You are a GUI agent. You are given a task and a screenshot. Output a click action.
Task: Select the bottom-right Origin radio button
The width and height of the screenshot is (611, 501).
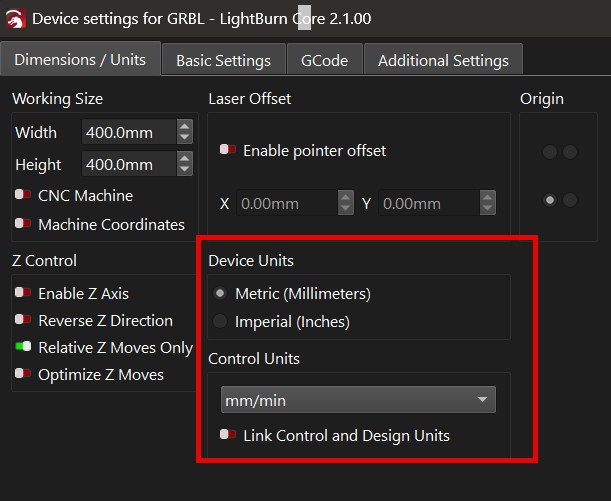(570, 200)
